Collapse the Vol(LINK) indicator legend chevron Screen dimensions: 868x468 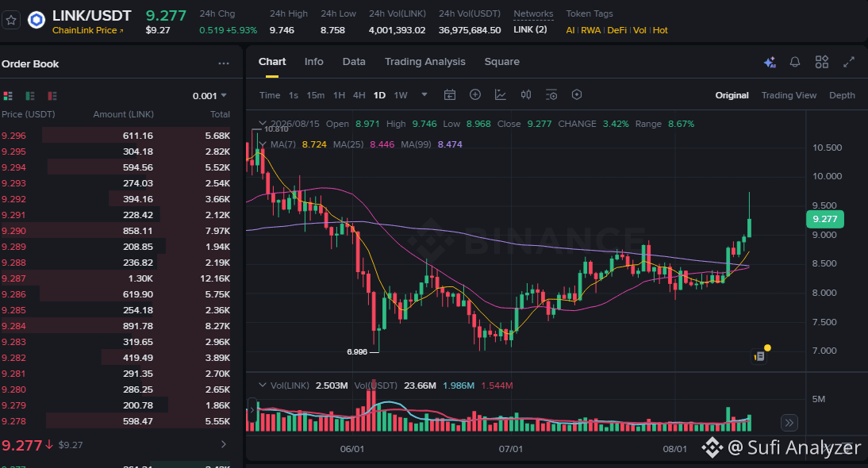(x=263, y=385)
